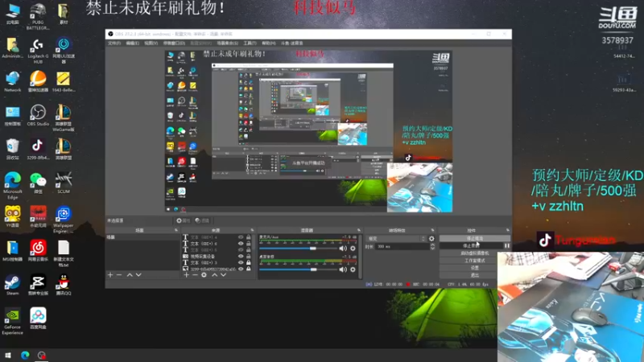This screenshot has height=362, width=644.
Task: Open the 视图(V) menu
Action: pyautogui.click(x=151, y=43)
